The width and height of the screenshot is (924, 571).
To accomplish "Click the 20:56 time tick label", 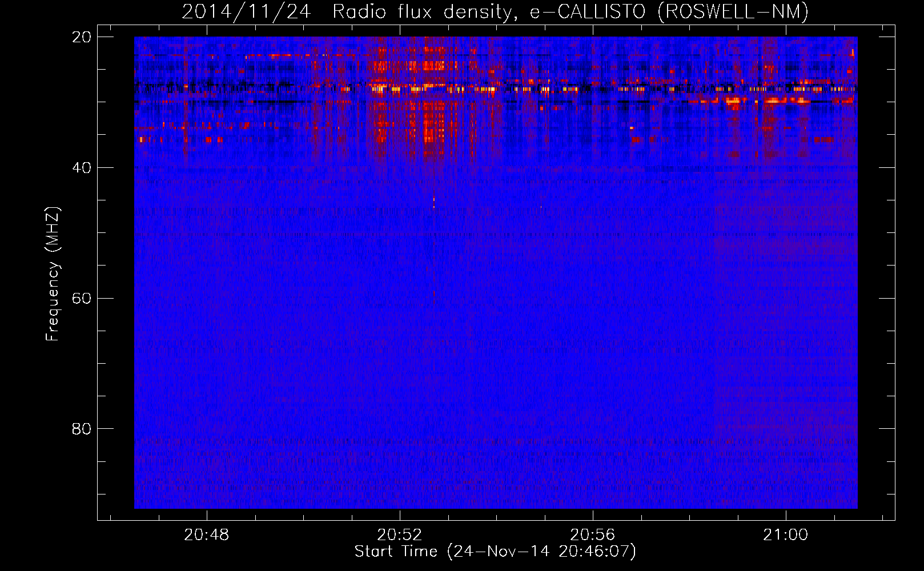I will (x=593, y=535).
